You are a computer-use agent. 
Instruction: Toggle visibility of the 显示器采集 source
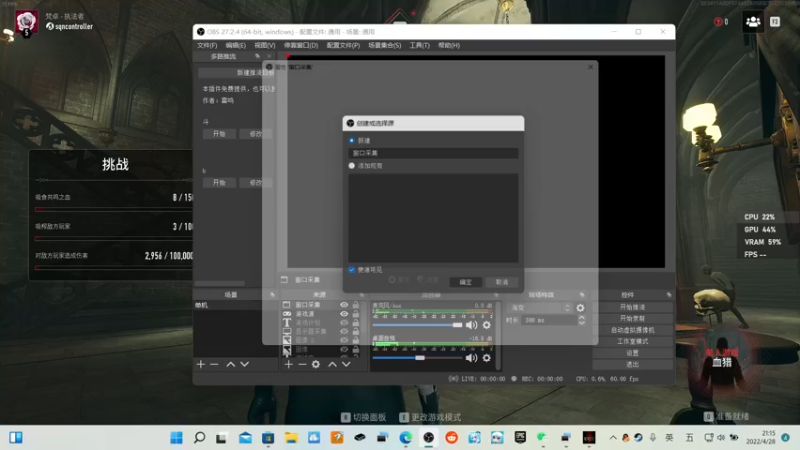(344, 331)
